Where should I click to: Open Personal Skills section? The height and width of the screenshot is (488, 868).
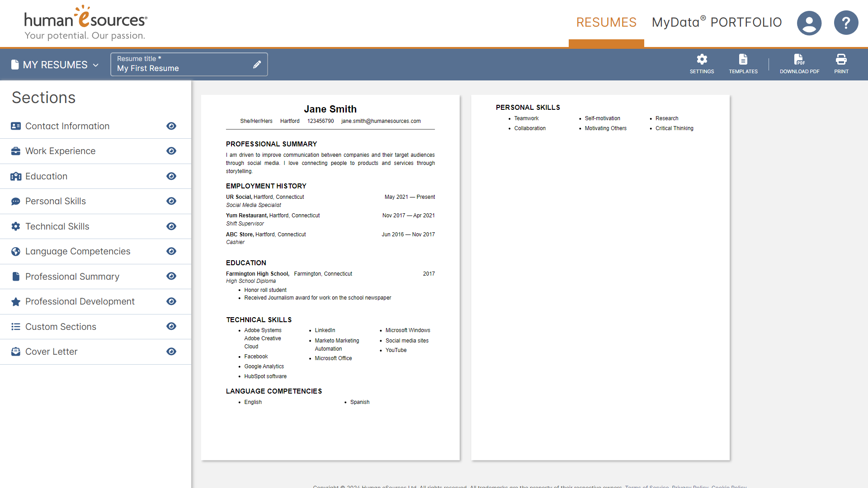[56, 201]
